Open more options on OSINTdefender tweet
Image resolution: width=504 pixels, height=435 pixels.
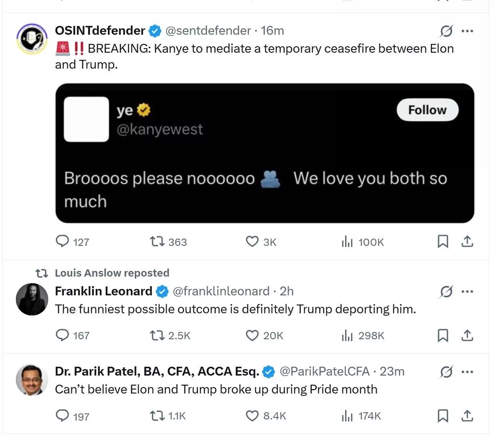point(467,31)
